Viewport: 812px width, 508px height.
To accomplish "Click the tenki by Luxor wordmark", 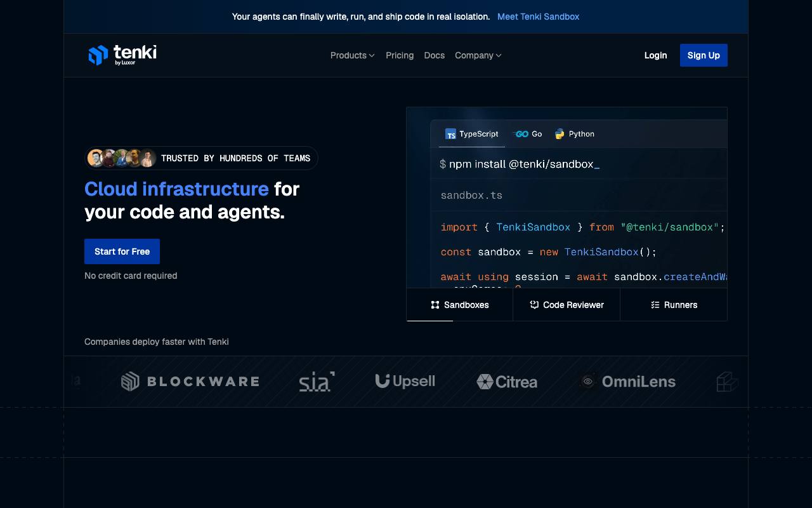I will (x=135, y=55).
